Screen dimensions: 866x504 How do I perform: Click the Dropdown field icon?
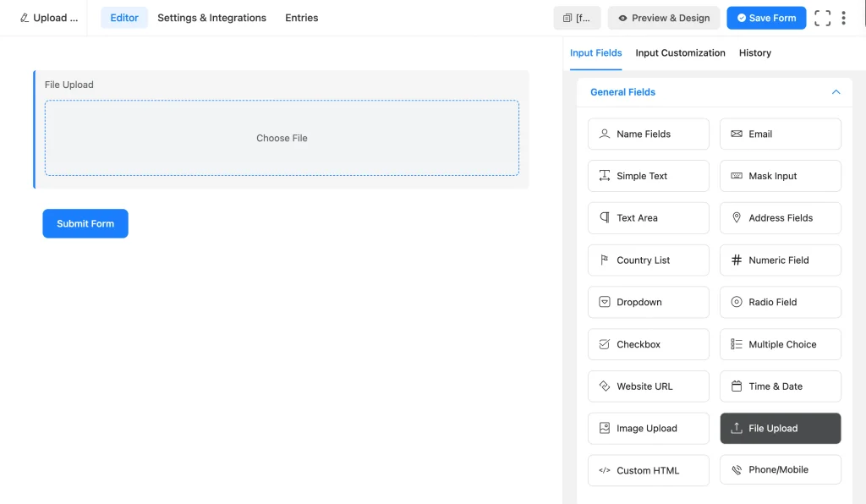(x=604, y=302)
